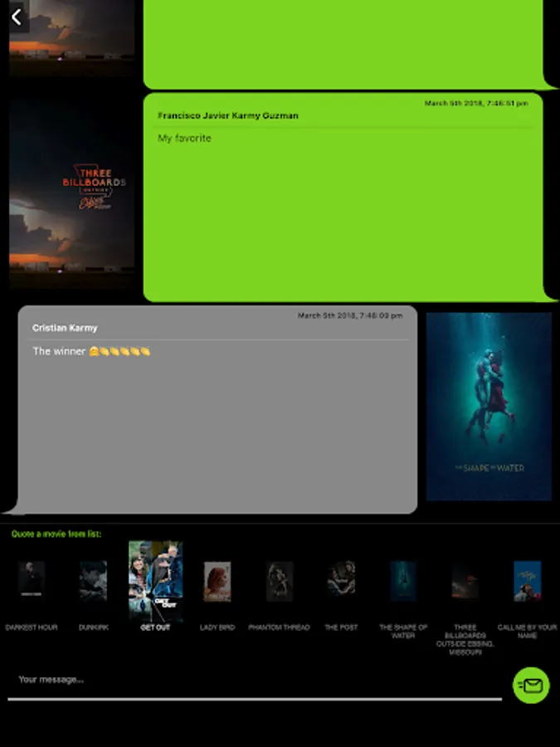
Task: Click the 'LADY BIRD' label
Action: (x=217, y=627)
